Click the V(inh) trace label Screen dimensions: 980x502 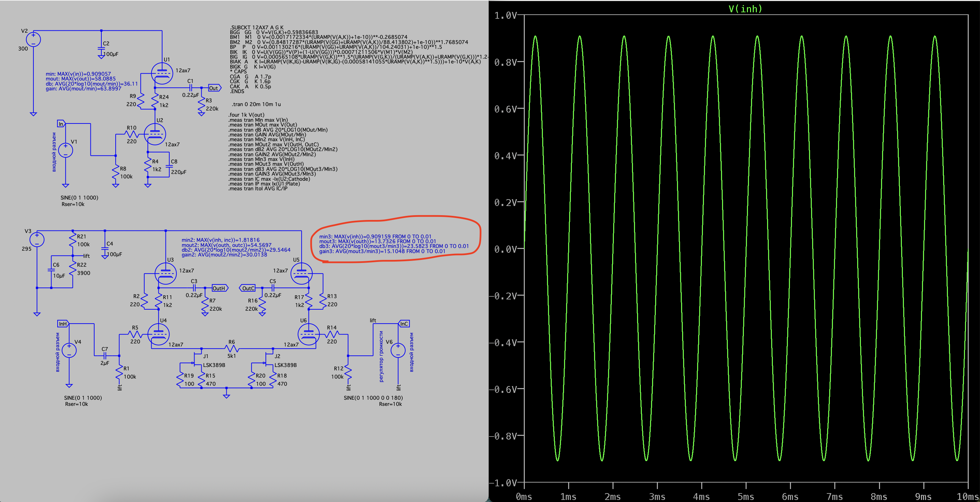click(745, 9)
